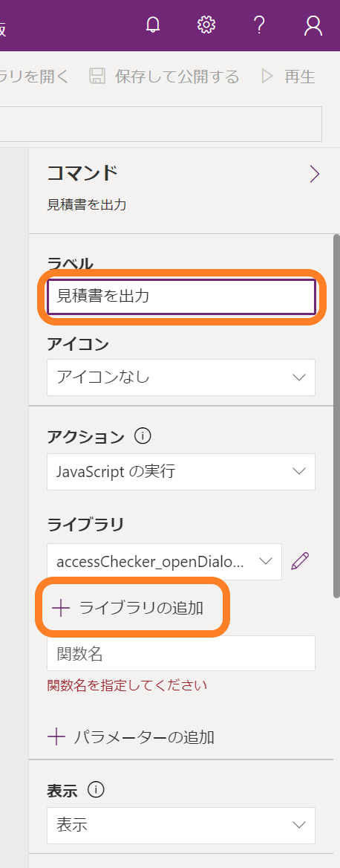Click パラメーターの追加 to add a parameter

pos(131,736)
